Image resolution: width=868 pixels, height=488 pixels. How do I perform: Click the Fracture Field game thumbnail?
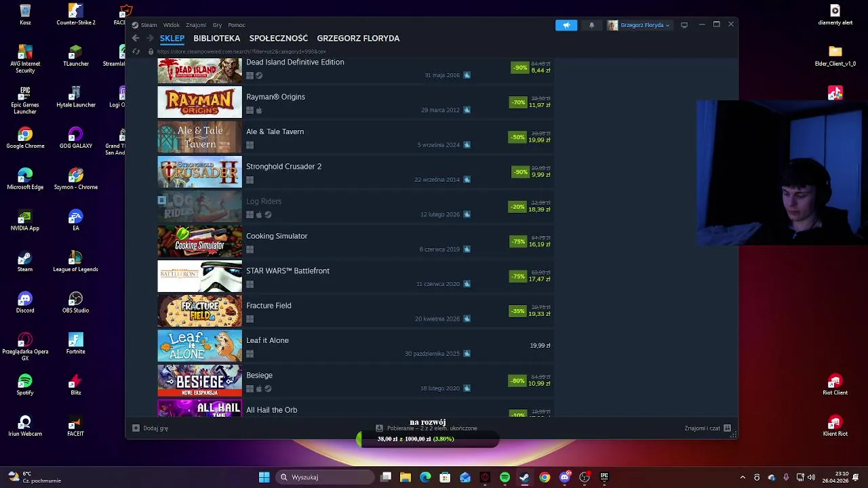click(199, 311)
